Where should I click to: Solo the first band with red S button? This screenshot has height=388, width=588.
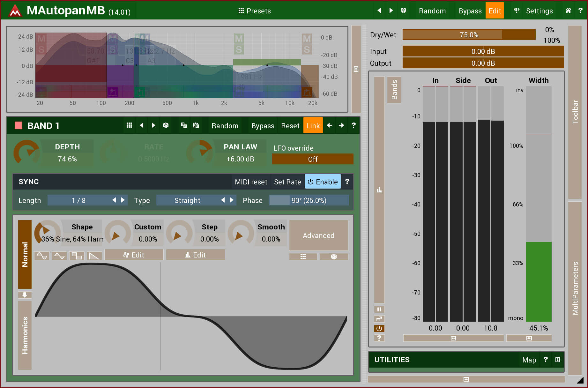pyautogui.click(x=41, y=50)
